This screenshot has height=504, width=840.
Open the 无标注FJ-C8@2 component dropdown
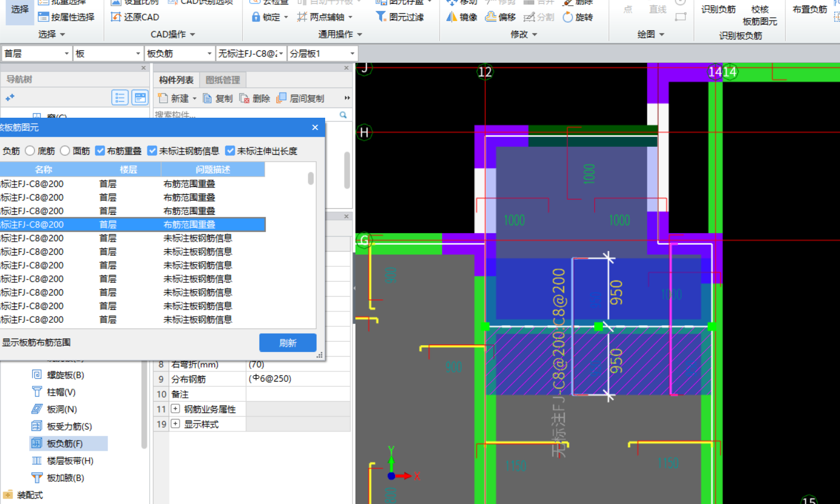tap(281, 54)
